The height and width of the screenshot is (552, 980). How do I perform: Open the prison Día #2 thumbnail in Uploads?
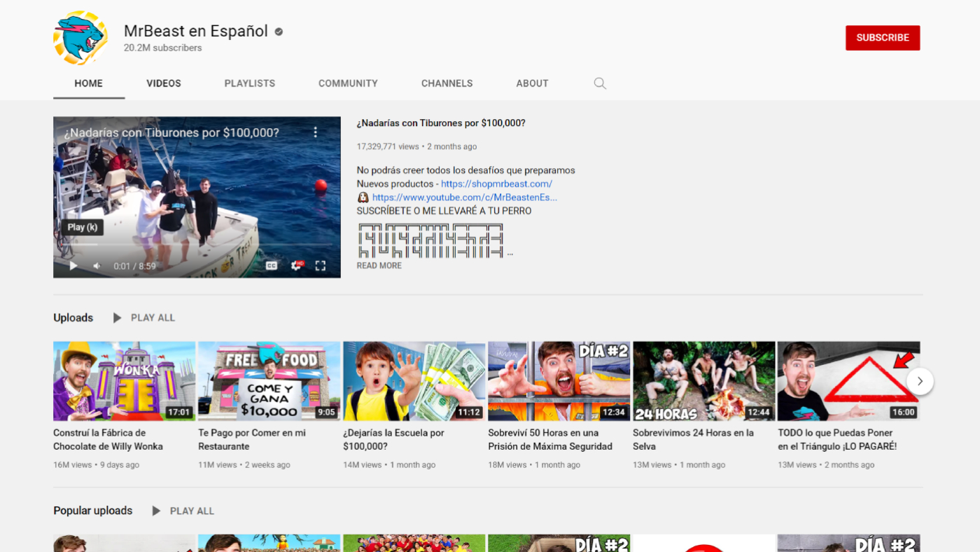[559, 381]
